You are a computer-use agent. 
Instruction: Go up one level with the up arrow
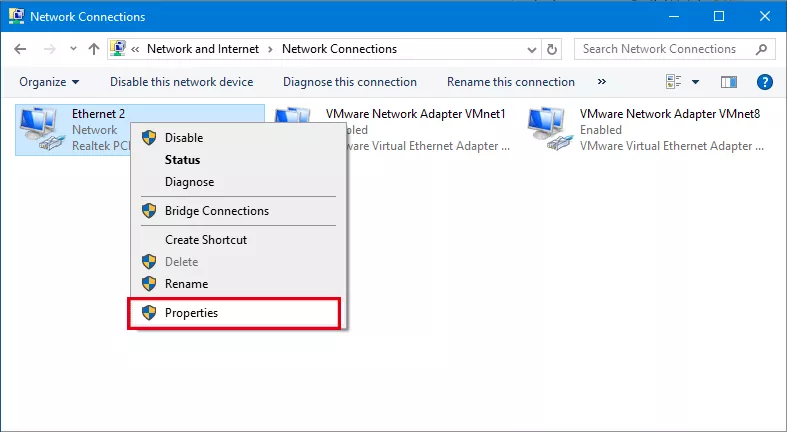coord(94,49)
